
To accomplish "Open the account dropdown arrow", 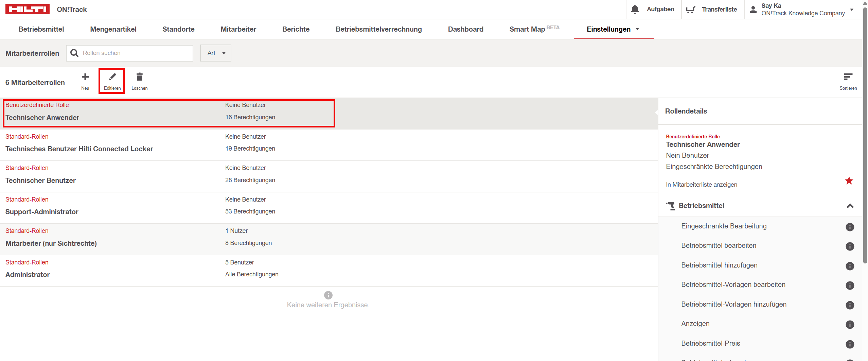I will coord(852,10).
